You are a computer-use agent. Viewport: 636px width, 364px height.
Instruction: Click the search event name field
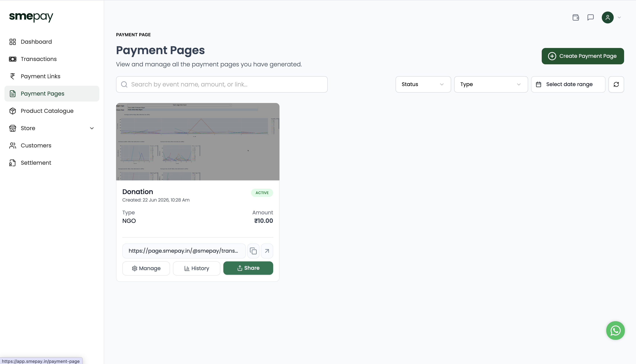[222, 85]
